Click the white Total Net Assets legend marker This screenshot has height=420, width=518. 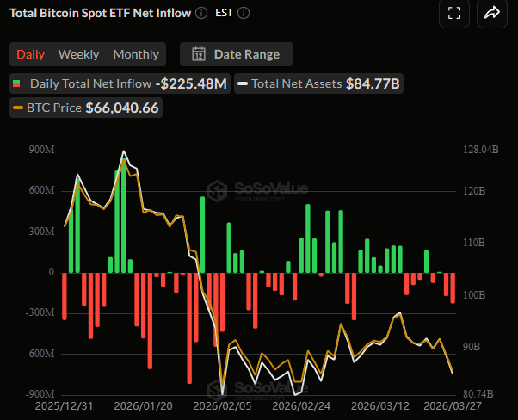click(x=244, y=84)
